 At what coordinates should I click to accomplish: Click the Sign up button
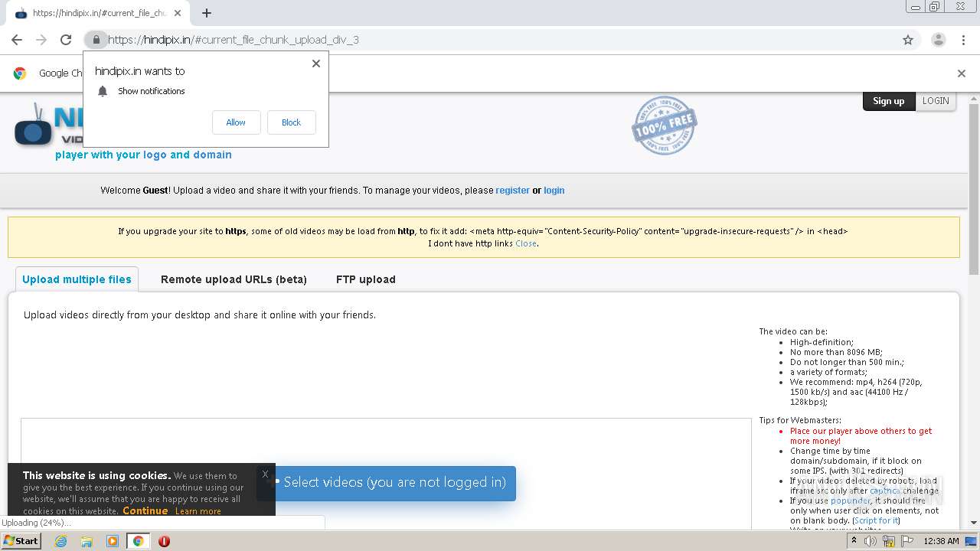coord(888,101)
